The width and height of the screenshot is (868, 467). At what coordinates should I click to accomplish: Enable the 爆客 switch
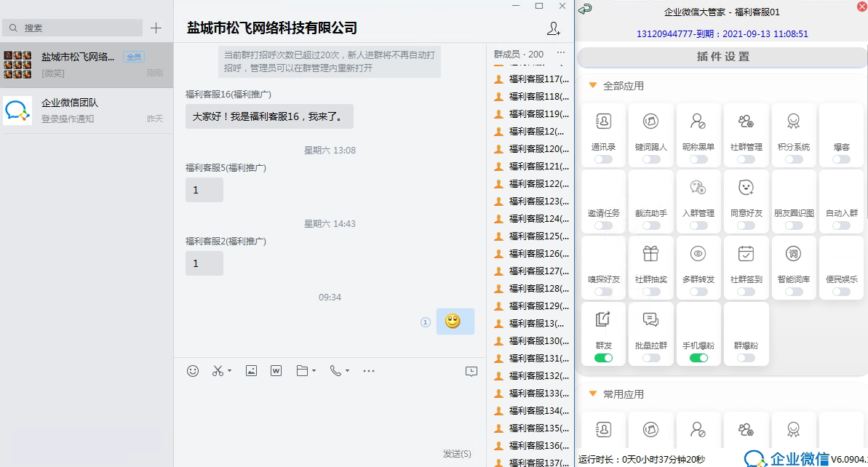point(841,159)
